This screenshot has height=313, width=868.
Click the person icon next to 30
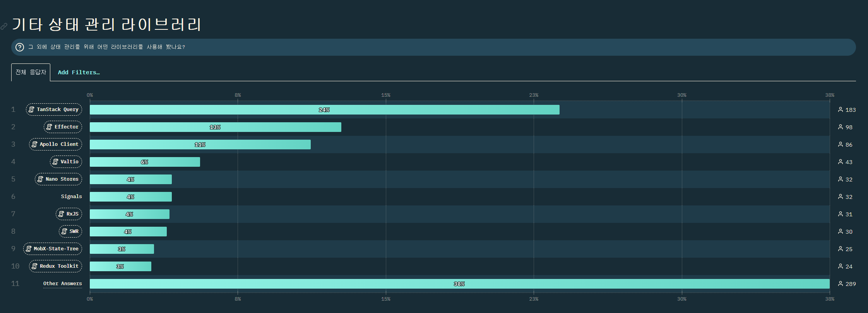tap(840, 231)
